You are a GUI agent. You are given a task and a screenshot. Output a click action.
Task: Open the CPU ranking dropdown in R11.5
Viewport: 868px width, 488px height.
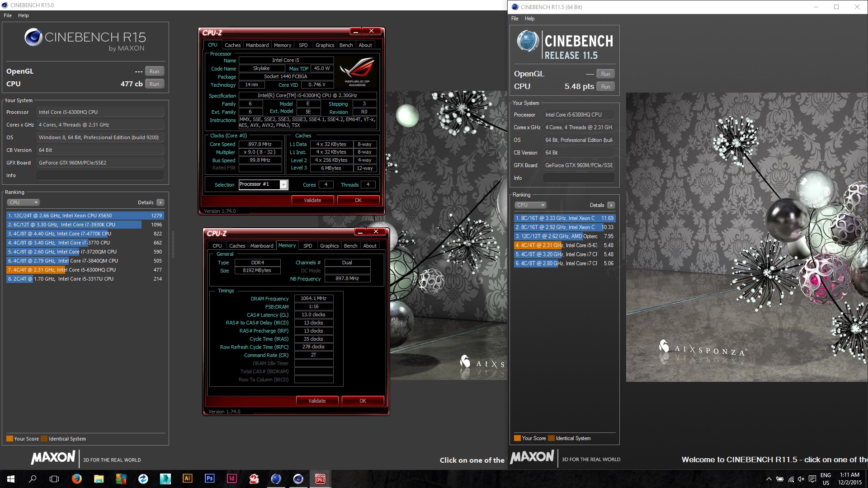[531, 205]
